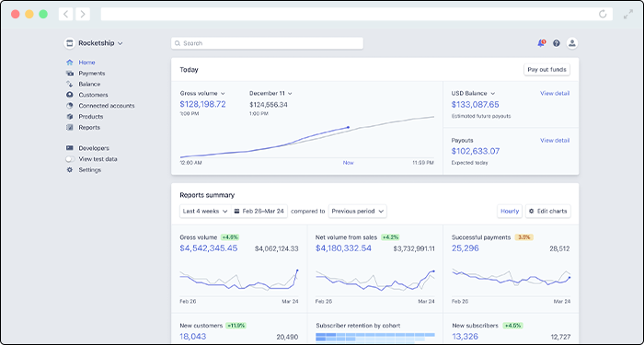
Task: Open the Last 4 weeks dropdown
Action: [205, 211]
